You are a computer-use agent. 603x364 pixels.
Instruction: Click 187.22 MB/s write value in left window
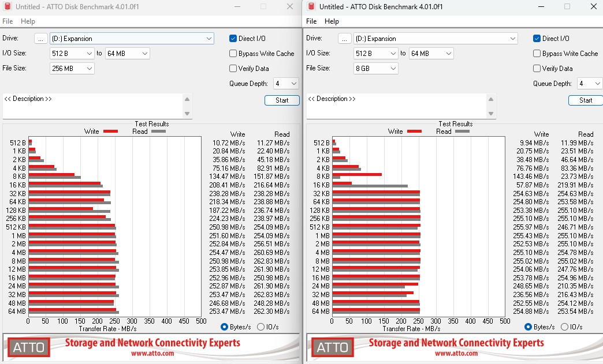click(227, 210)
